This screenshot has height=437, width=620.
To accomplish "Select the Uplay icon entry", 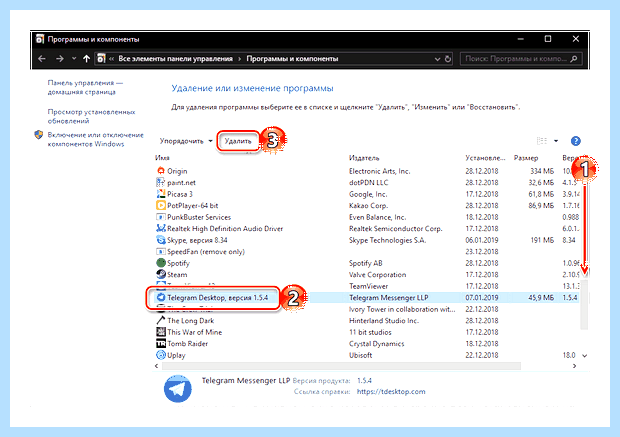I will (x=161, y=355).
